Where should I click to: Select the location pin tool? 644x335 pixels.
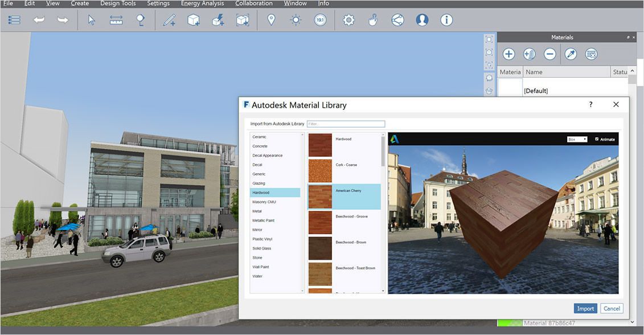271,20
